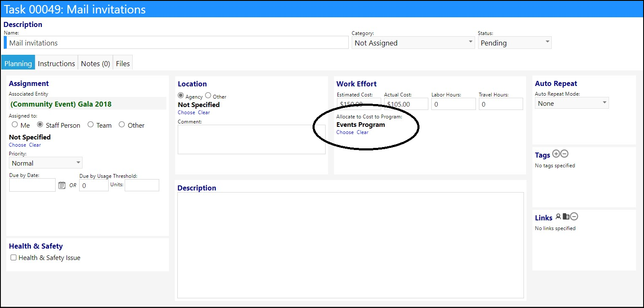Click Choose under Assigned to
Image resolution: width=644 pixels, height=308 pixels.
17,145
